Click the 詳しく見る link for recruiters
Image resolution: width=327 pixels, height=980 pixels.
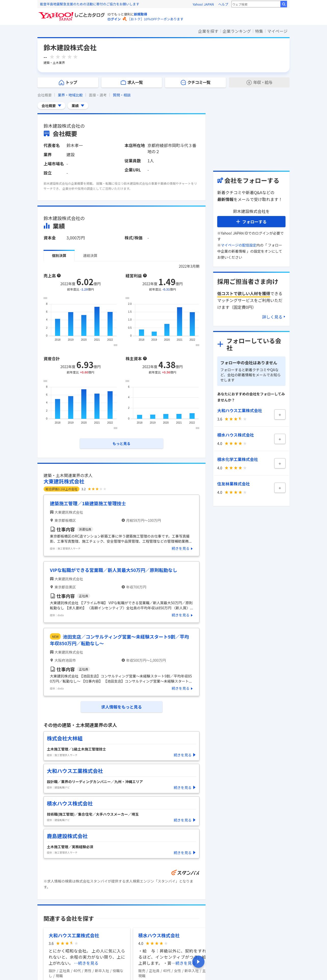click(x=273, y=317)
